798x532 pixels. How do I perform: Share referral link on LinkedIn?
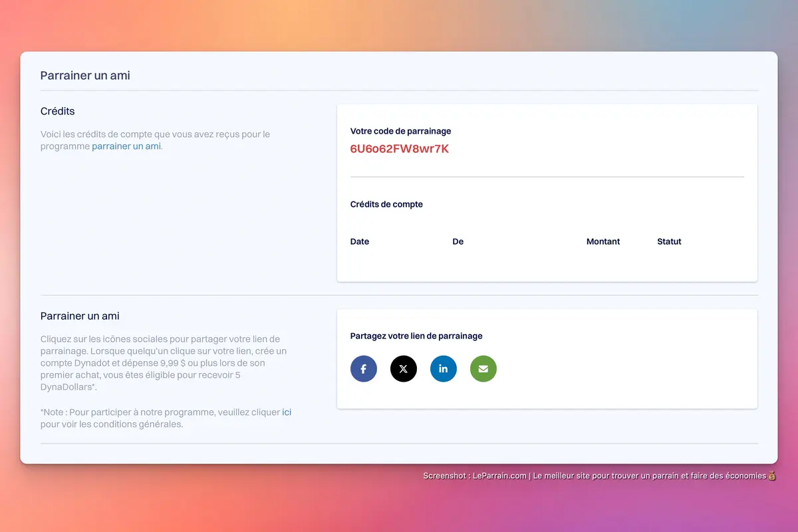click(x=444, y=368)
